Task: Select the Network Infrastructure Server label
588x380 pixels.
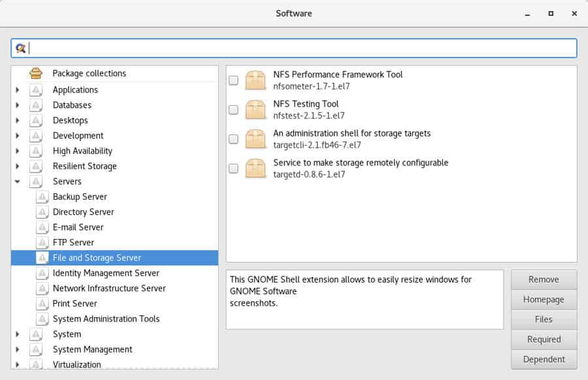Action: 109,288
